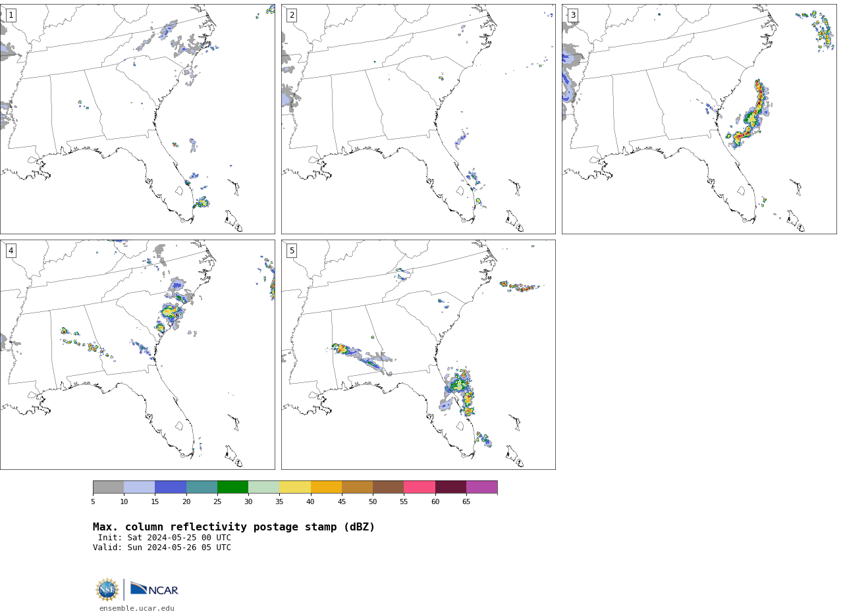Click the NSF logo icon
This screenshot has height=616, width=843.
click(107, 590)
